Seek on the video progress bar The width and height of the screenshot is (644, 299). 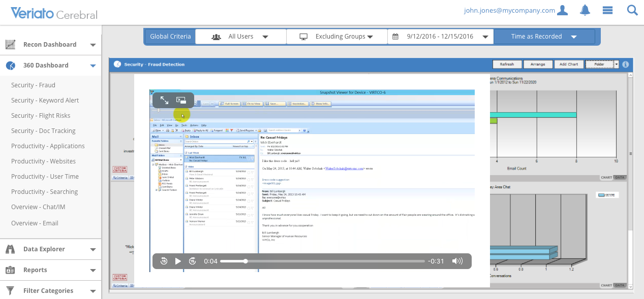322,261
